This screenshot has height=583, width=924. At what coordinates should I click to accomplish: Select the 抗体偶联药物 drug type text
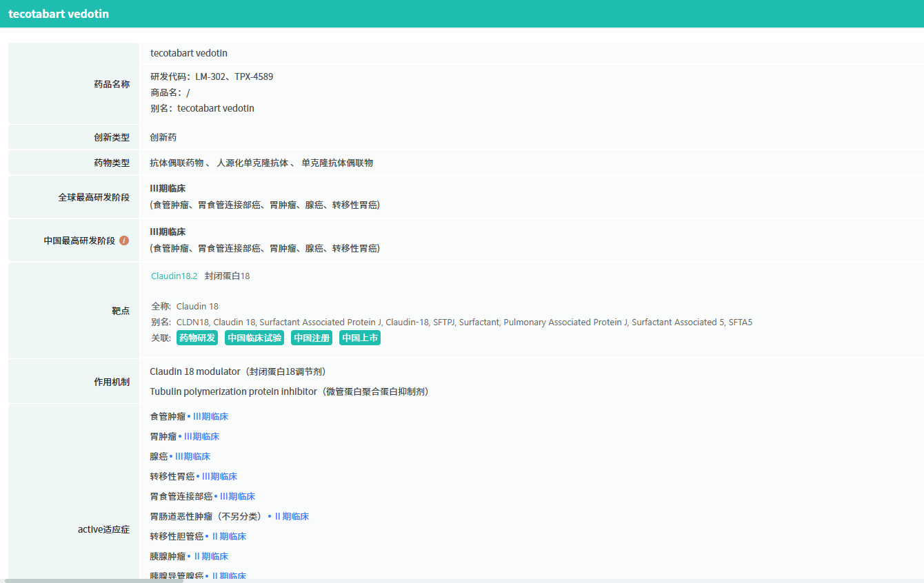177,163
